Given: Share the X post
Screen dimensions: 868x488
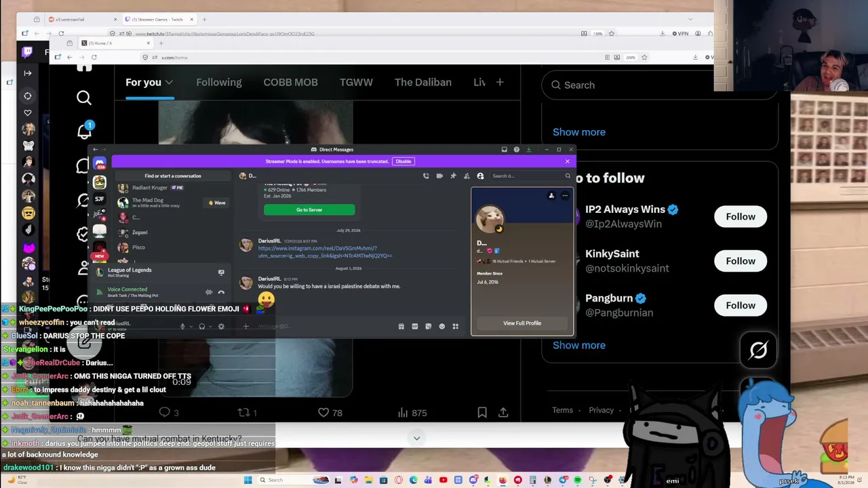Looking at the screenshot, I should (503, 412).
